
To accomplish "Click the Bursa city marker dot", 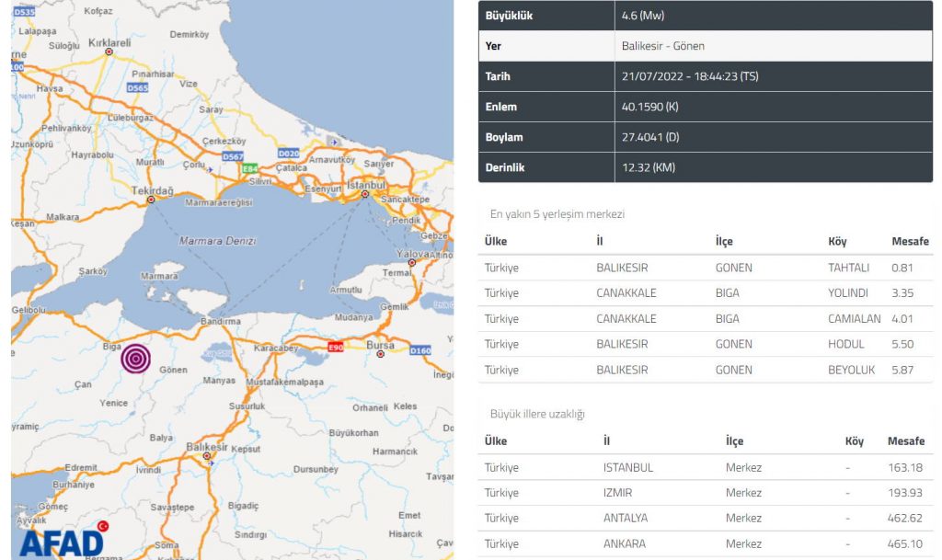I will click(x=380, y=353).
